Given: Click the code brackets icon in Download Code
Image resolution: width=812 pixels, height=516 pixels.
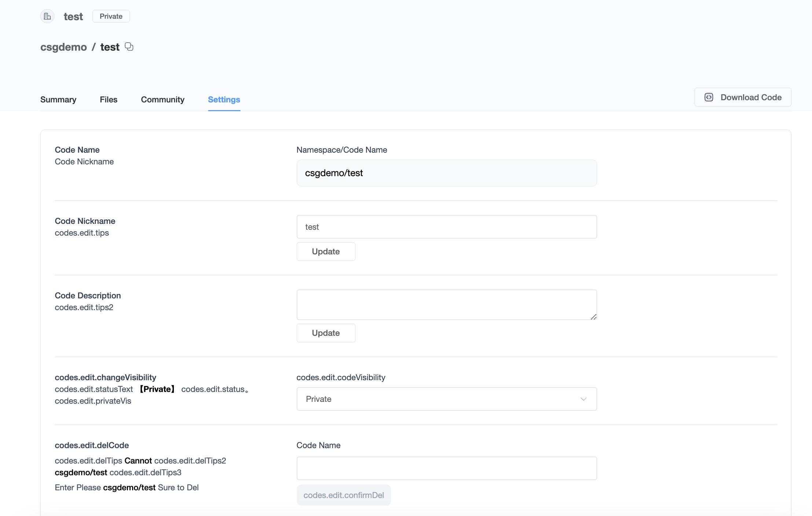Looking at the screenshot, I should pos(709,97).
